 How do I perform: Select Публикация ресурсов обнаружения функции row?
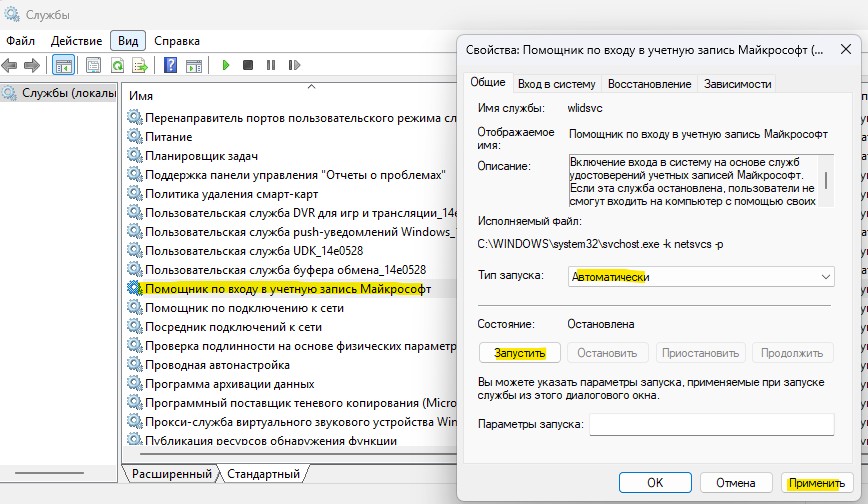291,440
